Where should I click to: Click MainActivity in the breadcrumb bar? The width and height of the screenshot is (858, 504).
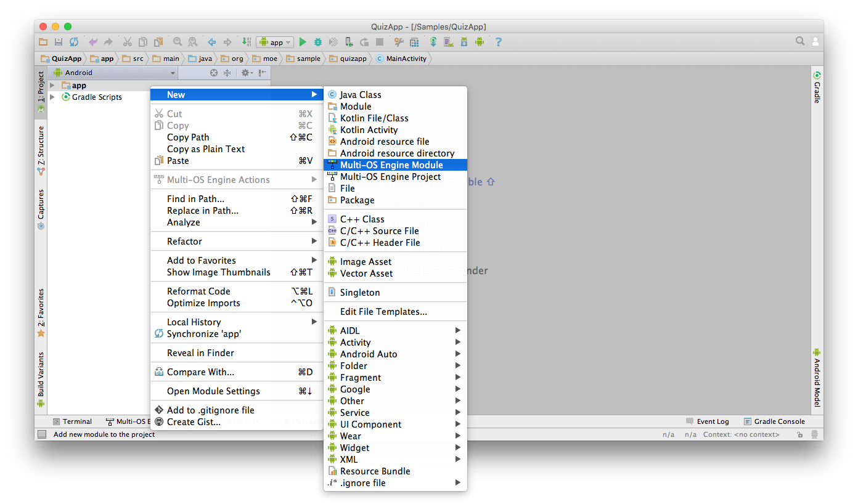coord(401,59)
